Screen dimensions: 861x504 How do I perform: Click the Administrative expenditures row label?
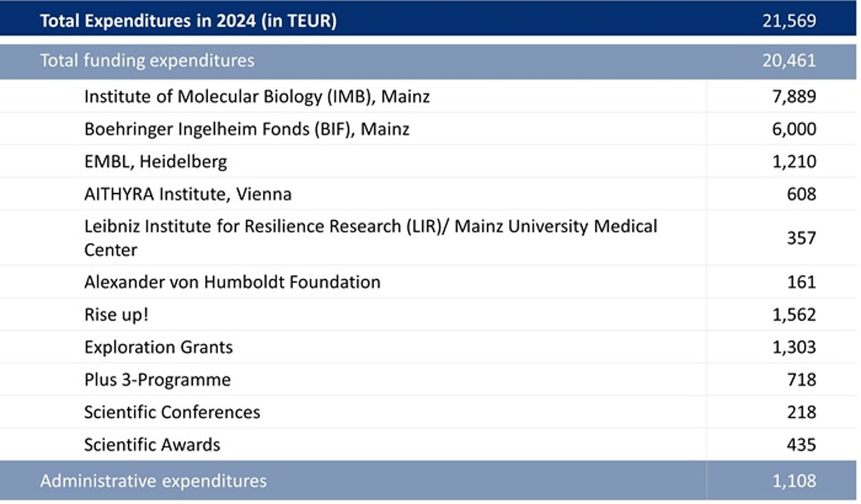click(153, 481)
